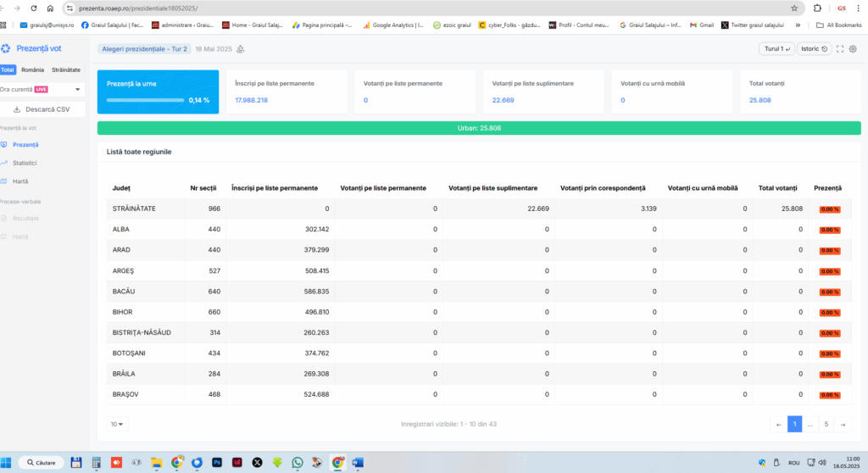Viewport: 868px width, 473px height.
Task: Click the Turul 1 button
Action: [776, 49]
